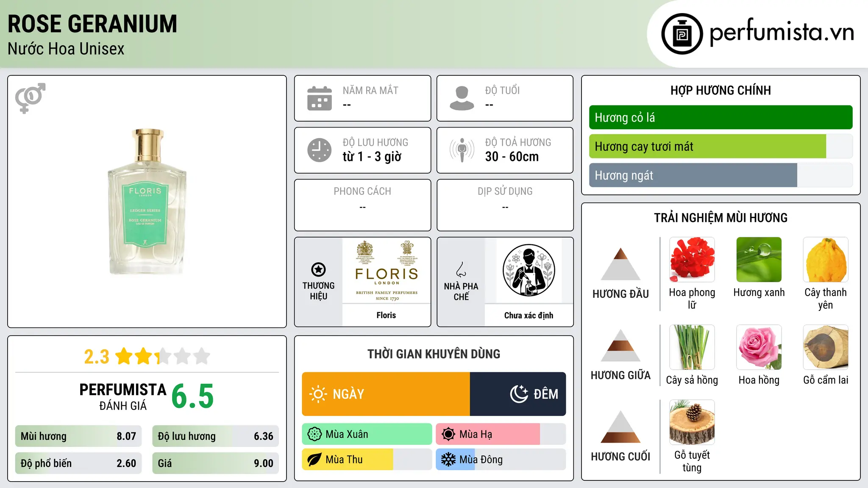Screen dimensions: 868x488
Task: Click the Mùa Xuân season bar
Action: (367, 434)
